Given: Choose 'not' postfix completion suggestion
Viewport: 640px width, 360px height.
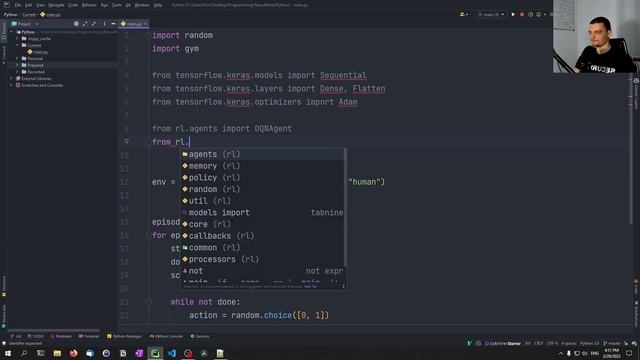Looking at the screenshot, I should (x=262, y=271).
